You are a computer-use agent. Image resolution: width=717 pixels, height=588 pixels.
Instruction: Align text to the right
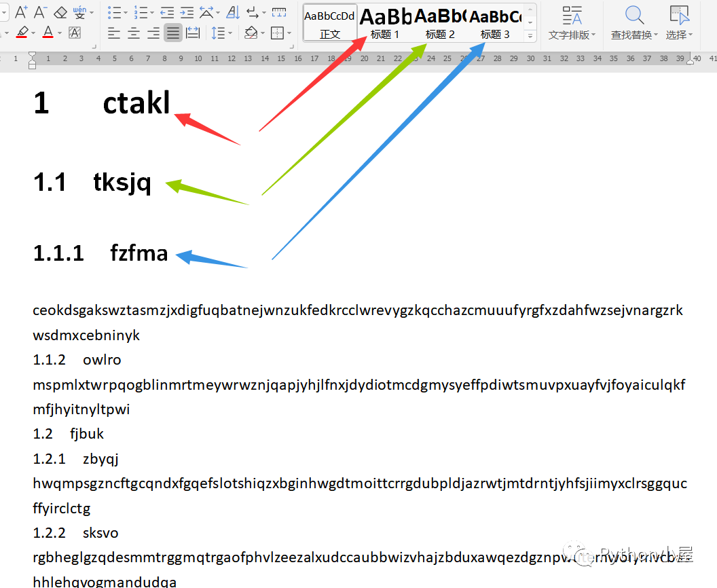pyautogui.click(x=153, y=33)
